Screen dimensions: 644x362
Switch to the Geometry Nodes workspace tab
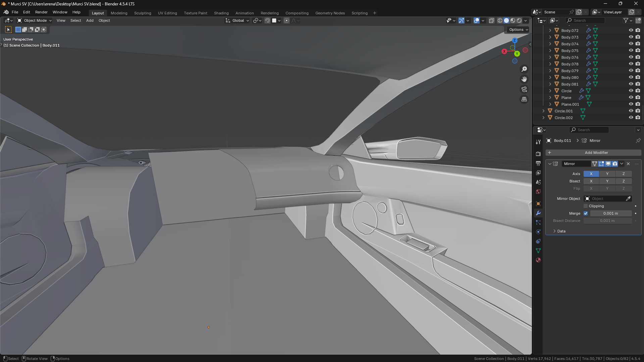point(330,13)
